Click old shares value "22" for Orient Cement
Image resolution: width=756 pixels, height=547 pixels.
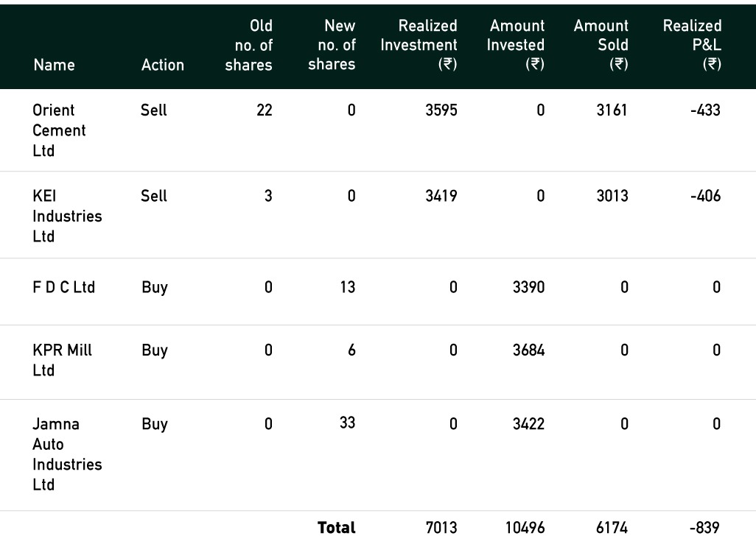pyautogui.click(x=265, y=110)
